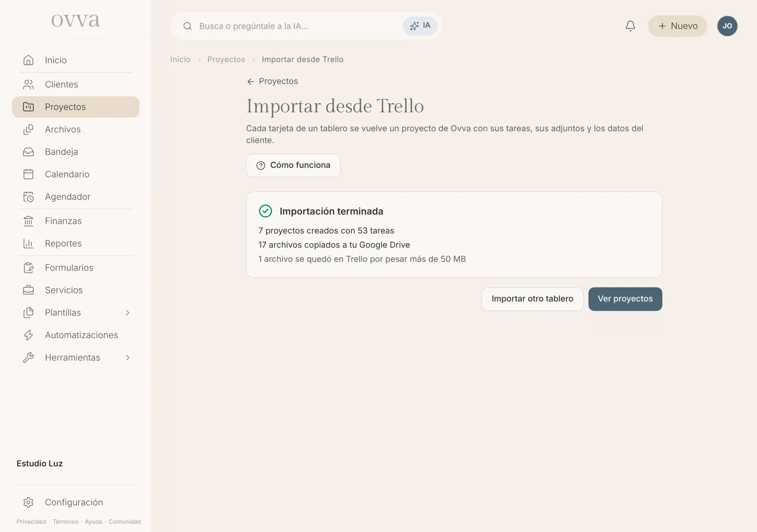This screenshot has width=757, height=532.
Task: Open the Agendador scheduler icon
Action: pos(29,197)
